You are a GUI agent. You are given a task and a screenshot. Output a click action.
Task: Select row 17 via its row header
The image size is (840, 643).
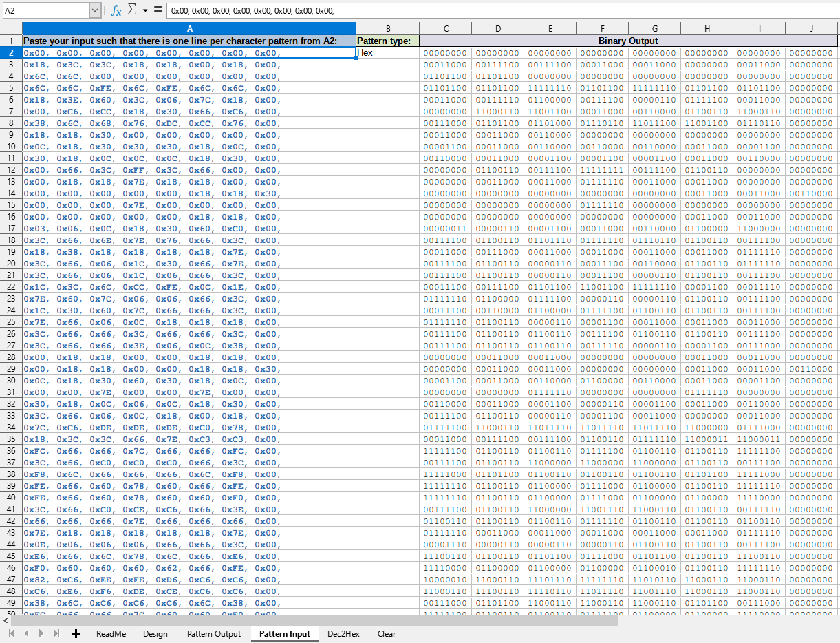tap(11, 228)
